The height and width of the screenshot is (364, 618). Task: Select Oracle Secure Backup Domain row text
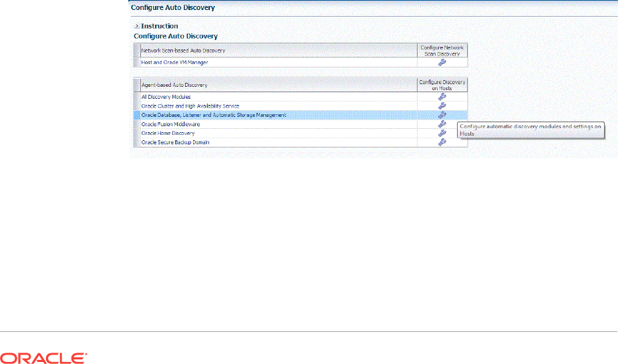tap(176, 142)
